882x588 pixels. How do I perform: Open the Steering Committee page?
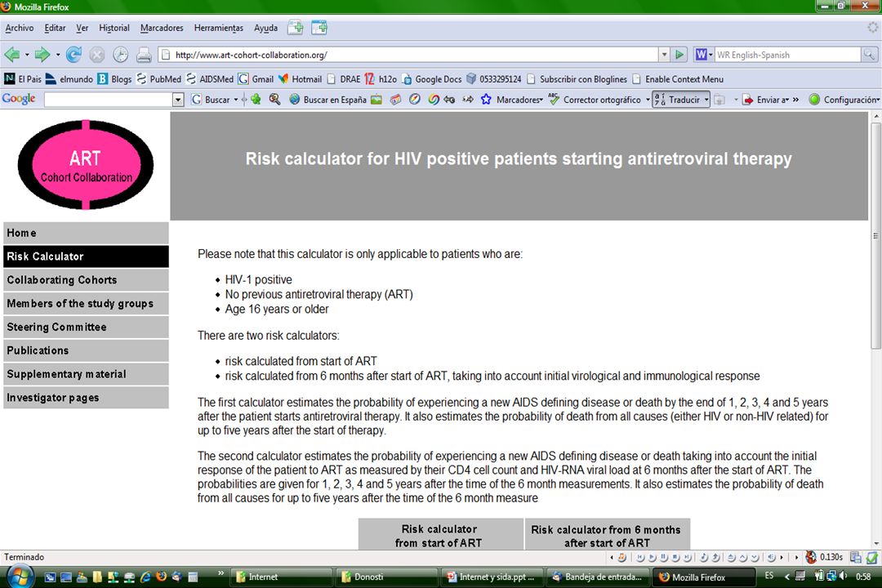[86, 327]
